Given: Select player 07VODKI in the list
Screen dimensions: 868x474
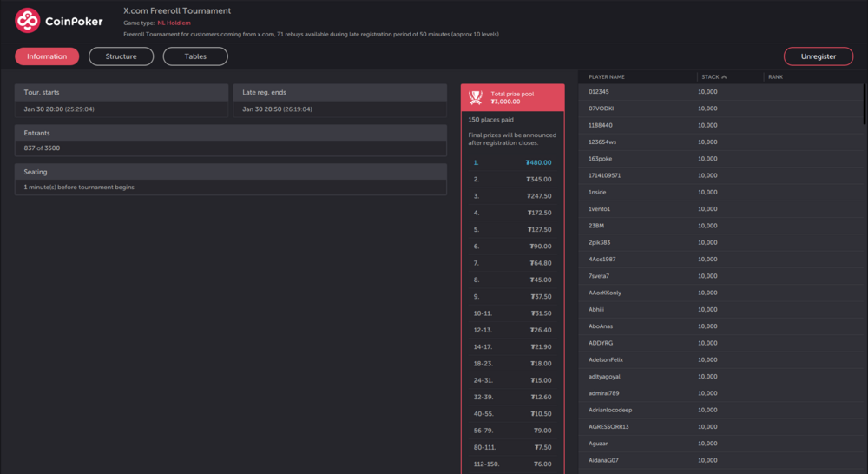Looking at the screenshot, I should 602,109.
